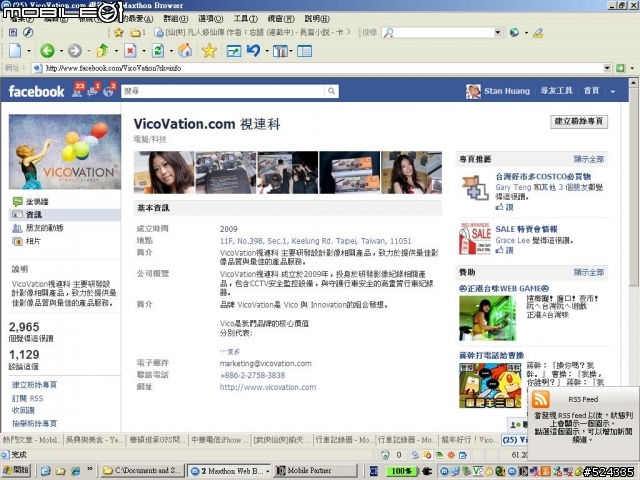The height and width of the screenshot is (480, 640).
Task: Expand the ...更多 more link
Action: [x=230, y=351]
